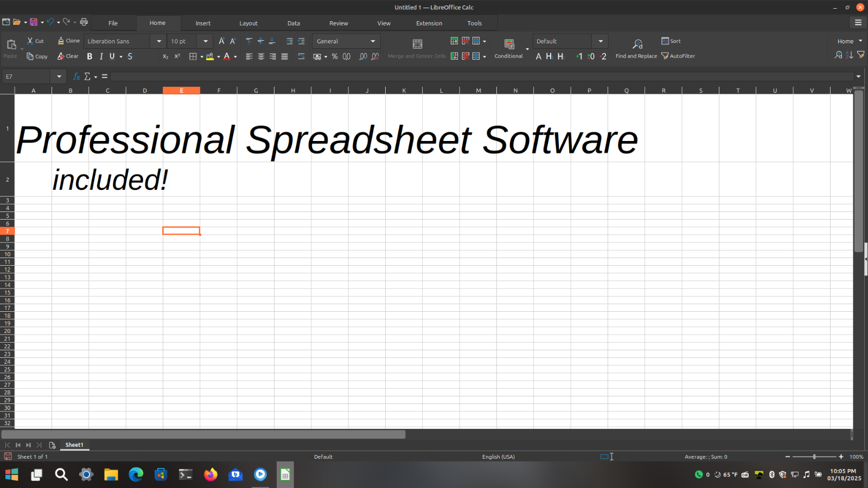Image resolution: width=868 pixels, height=488 pixels.
Task: Apply subscript formatting
Action: (165, 56)
